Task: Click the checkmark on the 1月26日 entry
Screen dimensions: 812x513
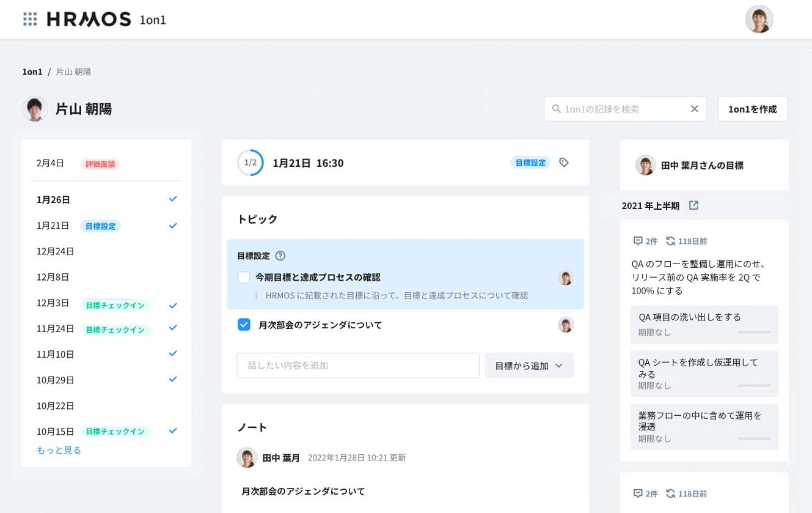Action: [x=173, y=199]
